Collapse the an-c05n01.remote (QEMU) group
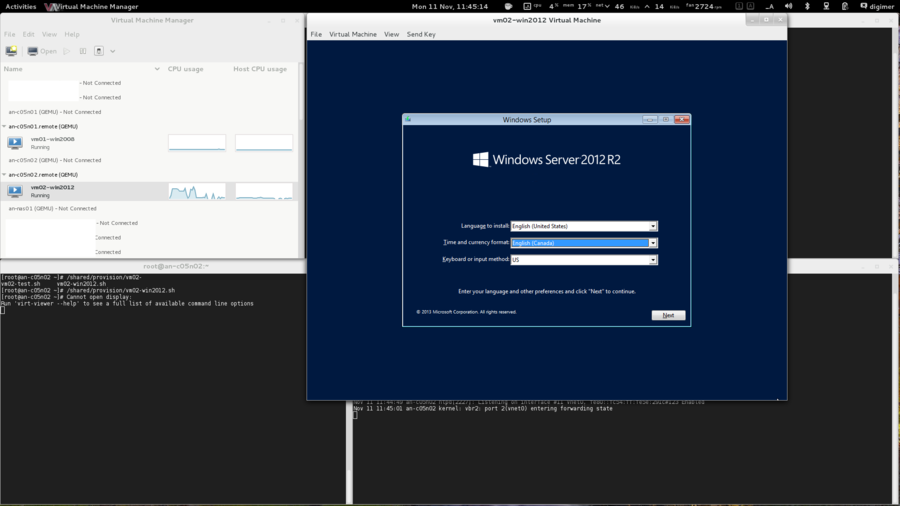The width and height of the screenshot is (900, 506). click(x=5, y=126)
